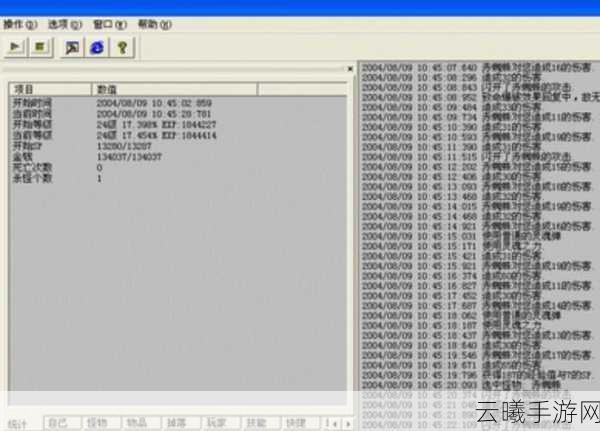Click the value ending EXP:1044227
The height and width of the screenshot is (431, 600).
[156, 124]
